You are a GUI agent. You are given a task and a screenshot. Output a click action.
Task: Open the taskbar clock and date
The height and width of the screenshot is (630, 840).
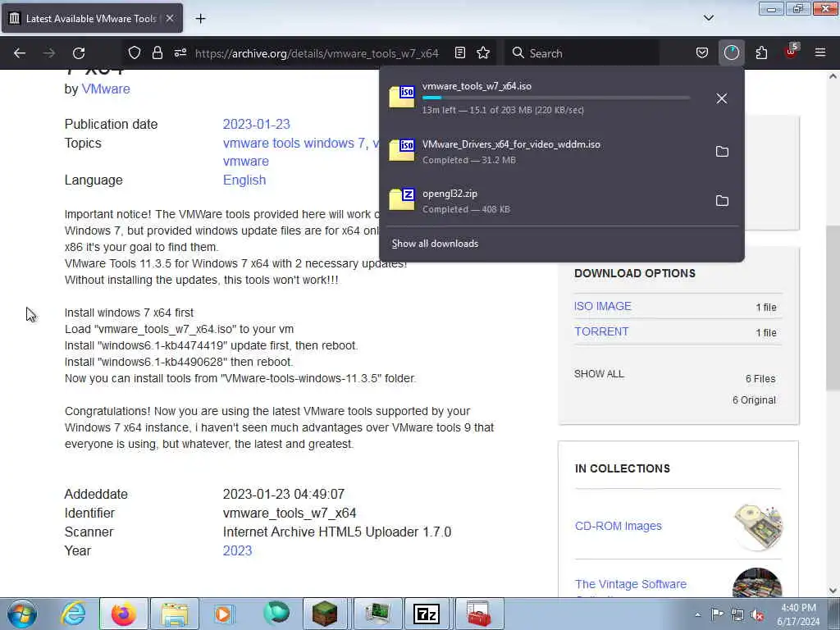[x=798, y=614]
